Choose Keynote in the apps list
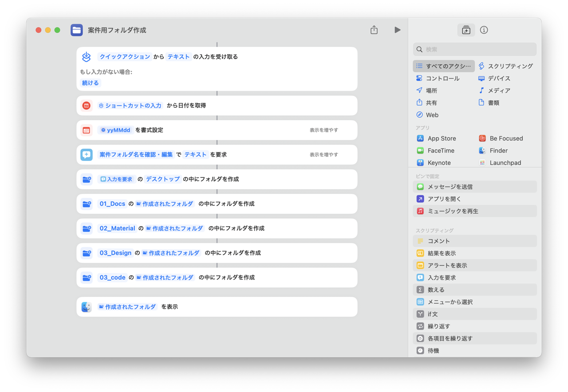The image size is (568, 392). (x=434, y=163)
